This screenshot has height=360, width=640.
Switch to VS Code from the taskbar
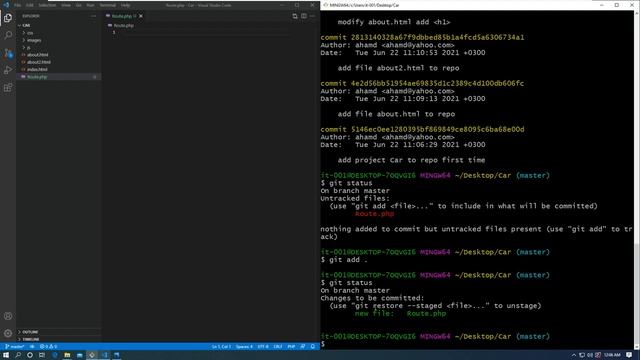[x=104, y=355]
